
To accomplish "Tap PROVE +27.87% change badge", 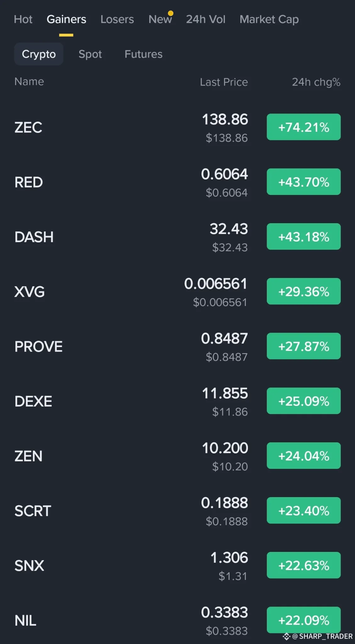I will [x=303, y=346].
